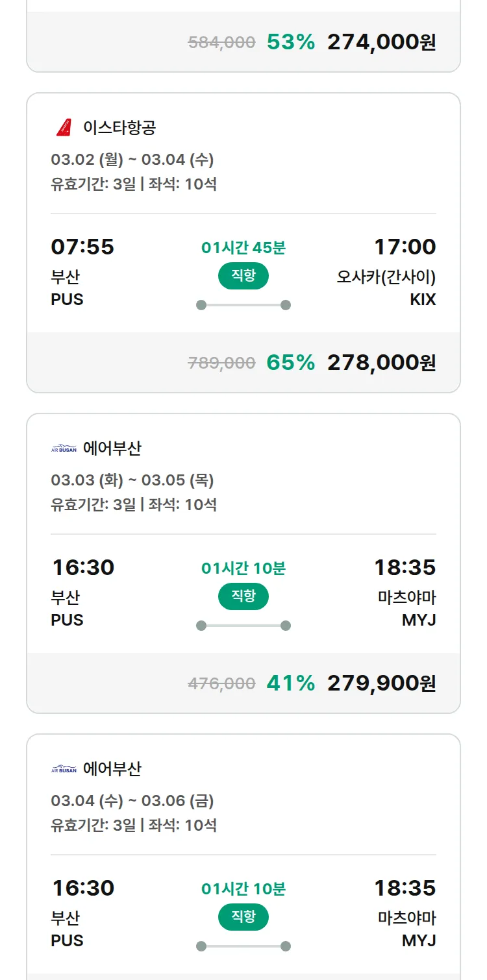Click the 53% discount label
The image size is (487, 980).
(290, 42)
